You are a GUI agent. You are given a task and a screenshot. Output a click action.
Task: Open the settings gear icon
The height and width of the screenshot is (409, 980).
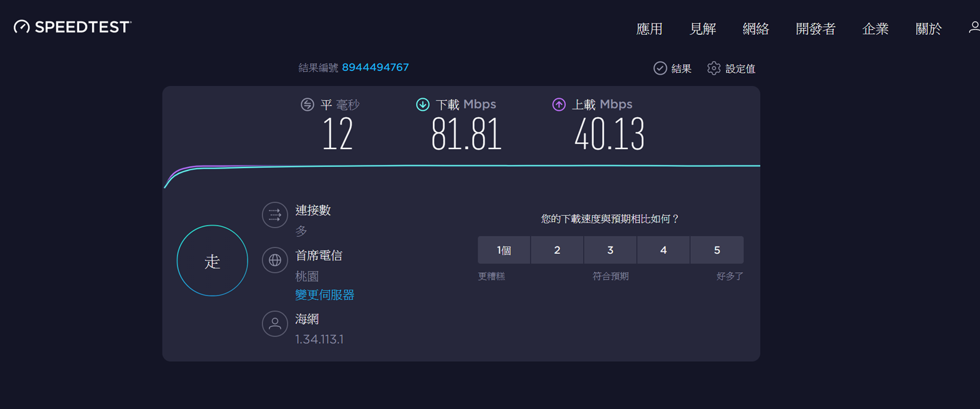click(x=714, y=68)
